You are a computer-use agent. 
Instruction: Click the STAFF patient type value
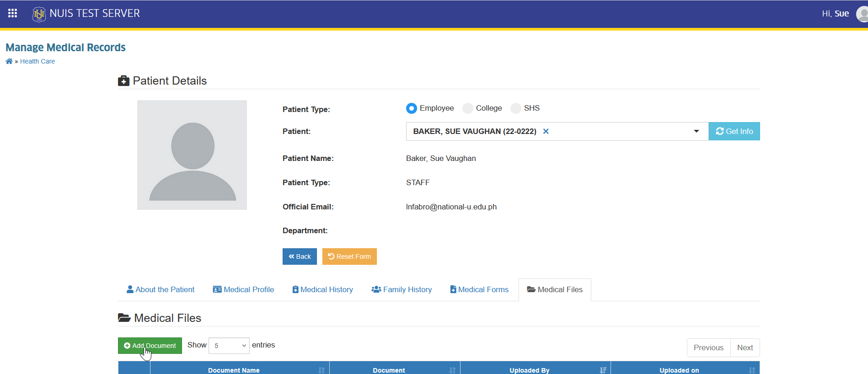coord(418,182)
